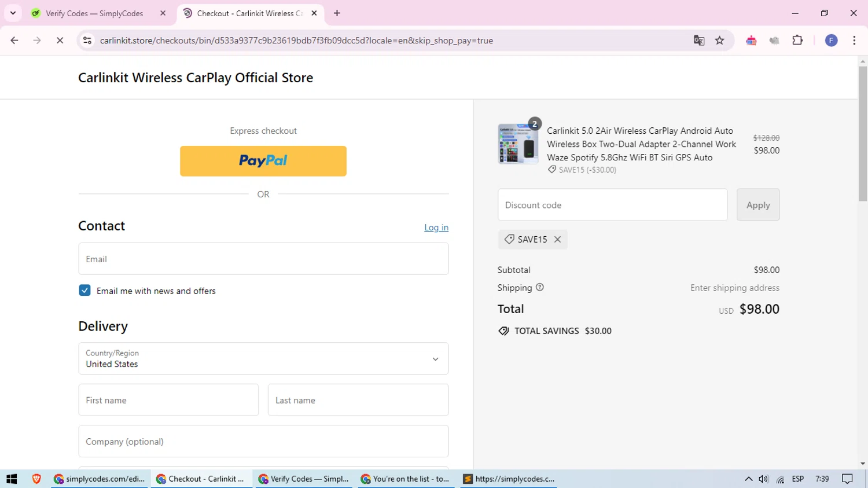The image size is (868, 488).
Task: Remove the SAVE15 discount code
Action: 557,239
